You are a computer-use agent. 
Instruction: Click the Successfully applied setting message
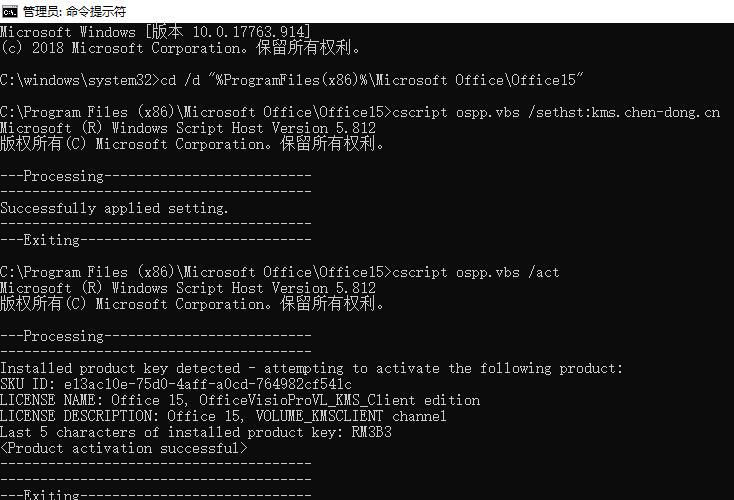114,208
